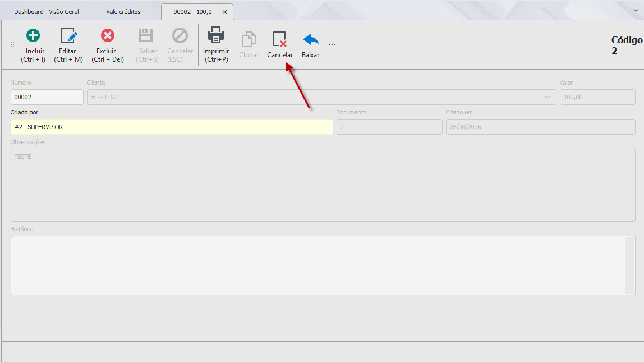Grab the toolbar drag handle dots
This screenshot has width=644, height=362.
(12, 44)
